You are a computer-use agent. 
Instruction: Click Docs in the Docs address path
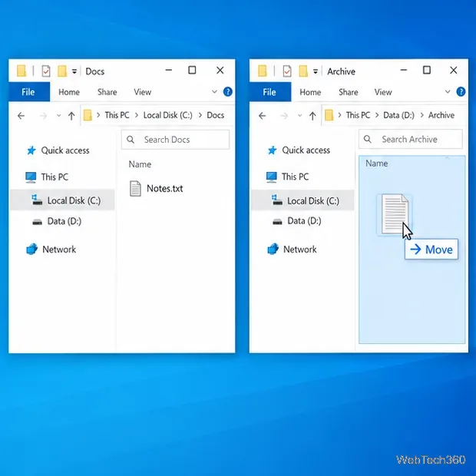(215, 115)
